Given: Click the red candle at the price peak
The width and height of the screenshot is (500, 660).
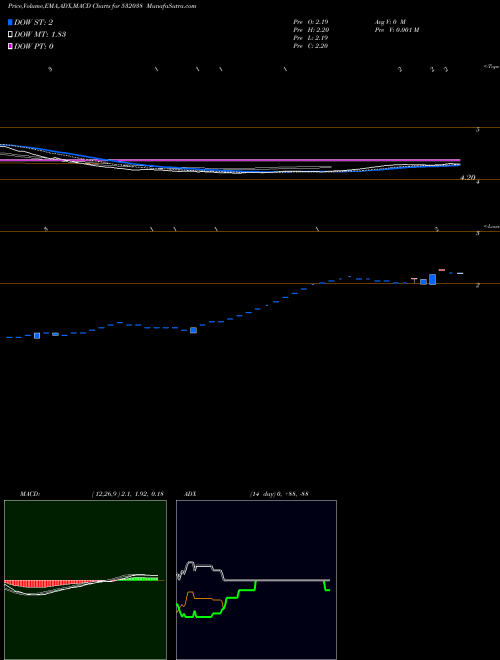Looking at the screenshot, I should click(x=441, y=270).
